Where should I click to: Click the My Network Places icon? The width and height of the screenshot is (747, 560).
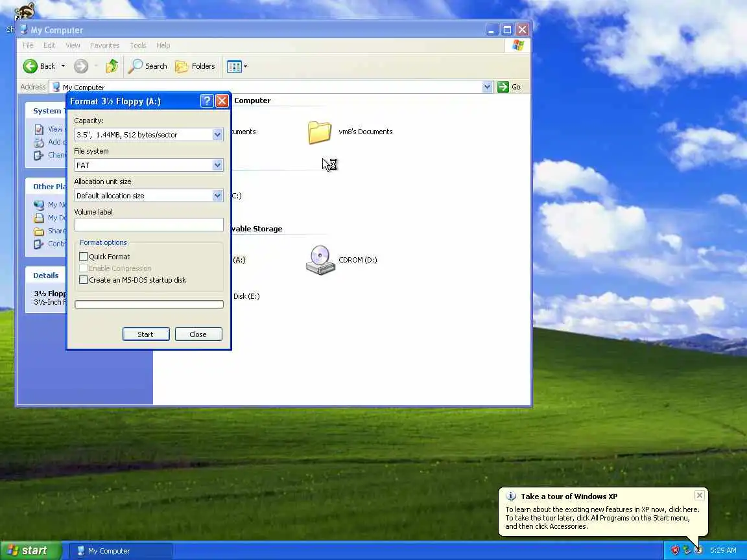click(x=39, y=205)
